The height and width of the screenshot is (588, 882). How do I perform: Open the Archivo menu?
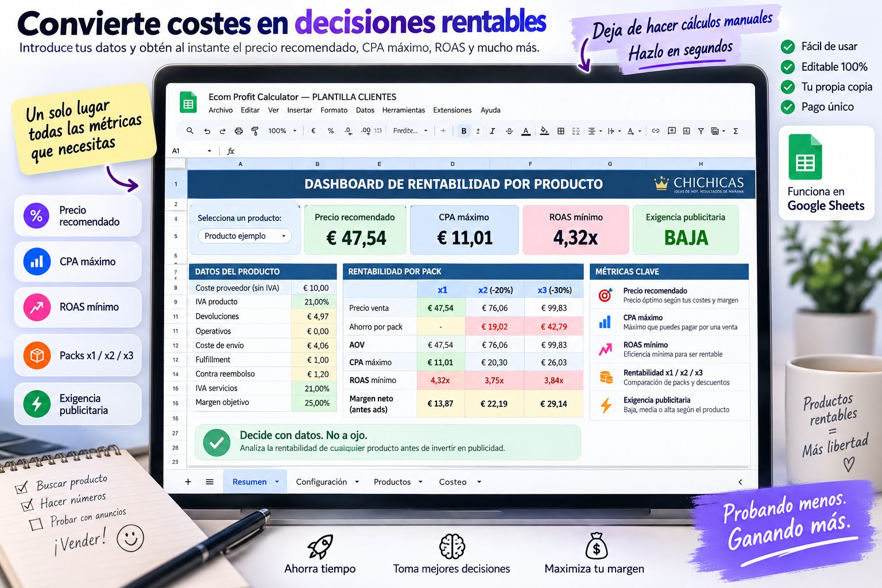point(220,110)
